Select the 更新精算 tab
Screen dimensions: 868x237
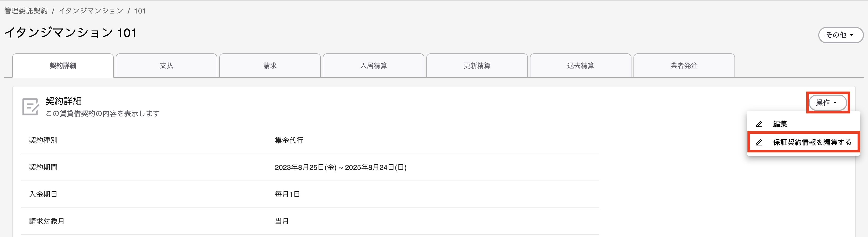[x=477, y=66]
